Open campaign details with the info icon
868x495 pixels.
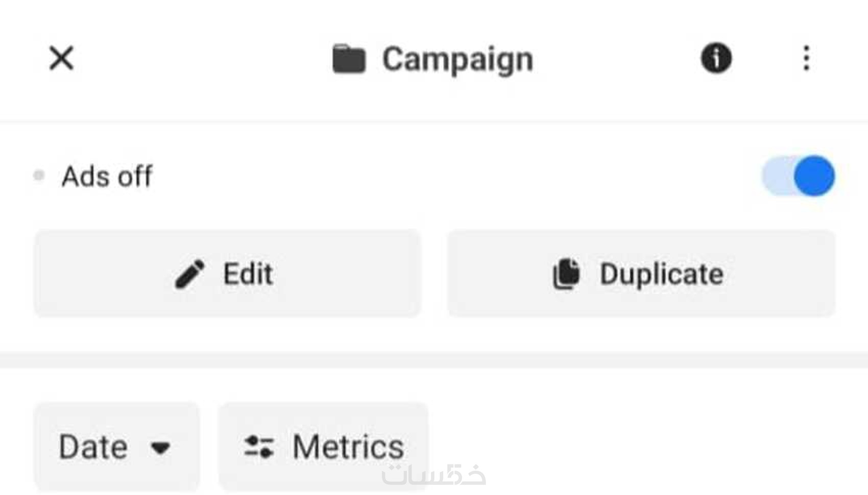[716, 58]
